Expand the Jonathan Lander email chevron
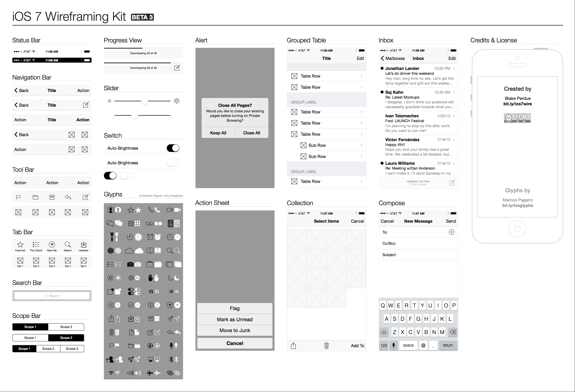The width and height of the screenshot is (575, 392). tap(454, 68)
